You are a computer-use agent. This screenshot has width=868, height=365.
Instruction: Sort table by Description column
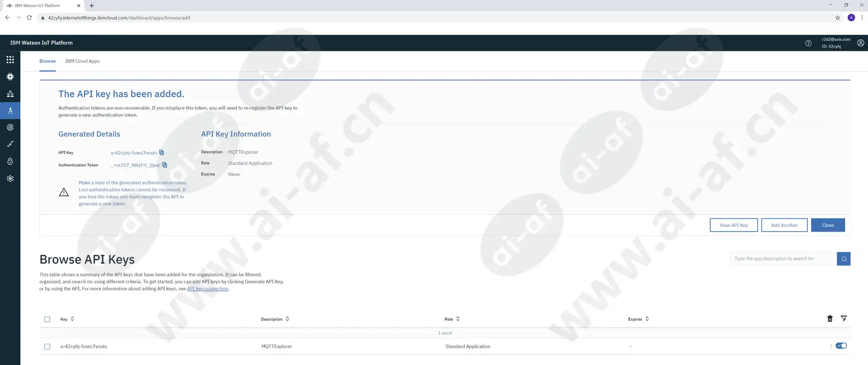275,319
